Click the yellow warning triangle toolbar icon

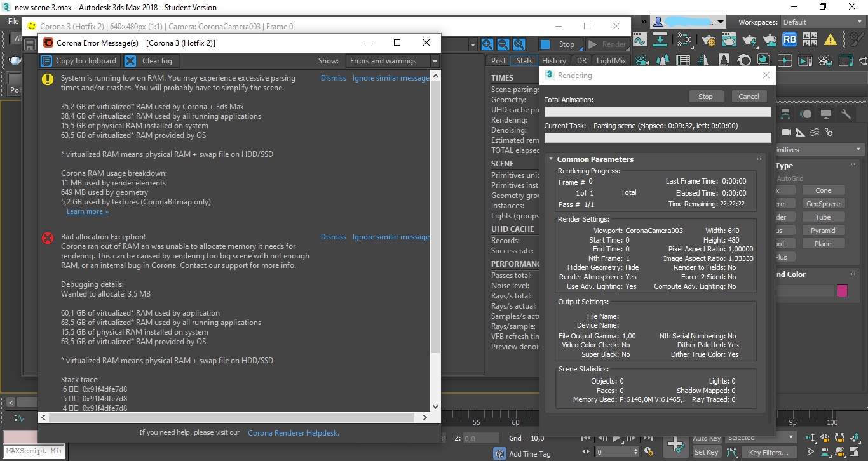(x=830, y=40)
